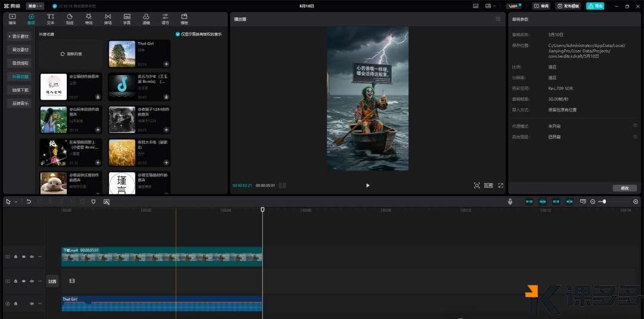Screen dimensions: 644x319
Task: Expand the 音乐素材 sidebar category
Action: click(19, 36)
